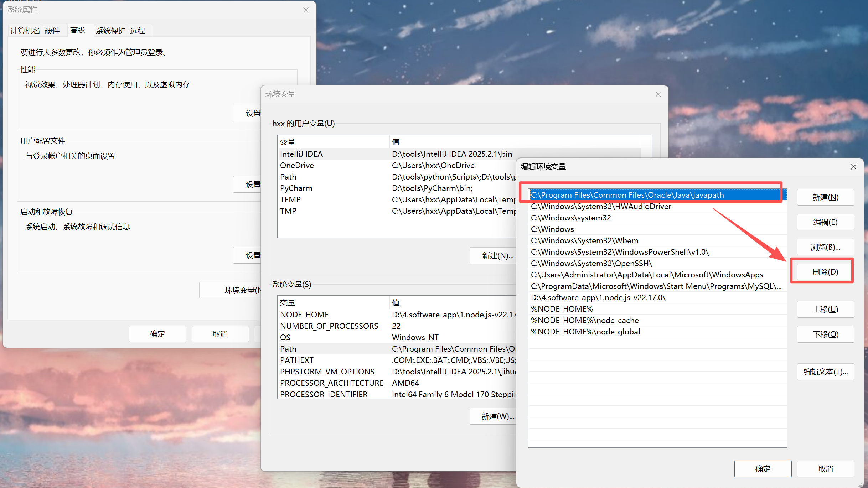Image resolution: width=868 pixels, height=488 pixels.
Task: Close the 编辑环境变量 dialog
Action: click(853, 167)
